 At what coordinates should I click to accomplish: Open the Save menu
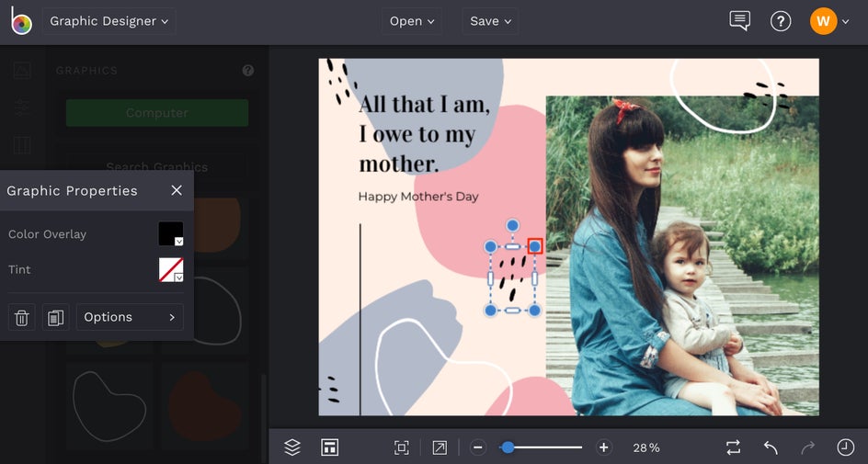[490, 21]
